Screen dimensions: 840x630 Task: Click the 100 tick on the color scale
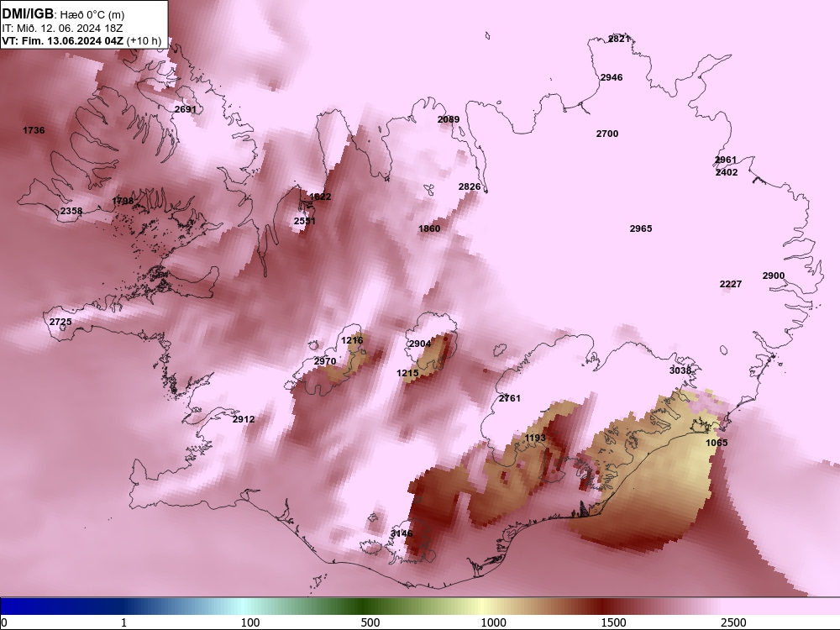pos(250,622)
